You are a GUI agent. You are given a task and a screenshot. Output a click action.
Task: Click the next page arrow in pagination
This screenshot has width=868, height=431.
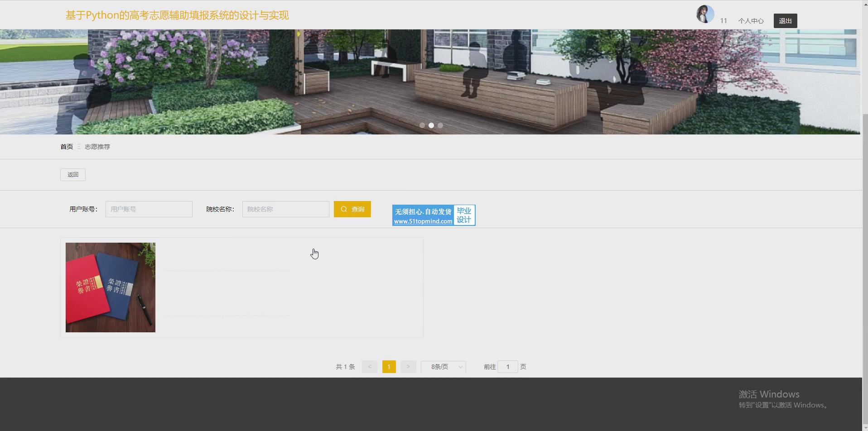point(408,367)
